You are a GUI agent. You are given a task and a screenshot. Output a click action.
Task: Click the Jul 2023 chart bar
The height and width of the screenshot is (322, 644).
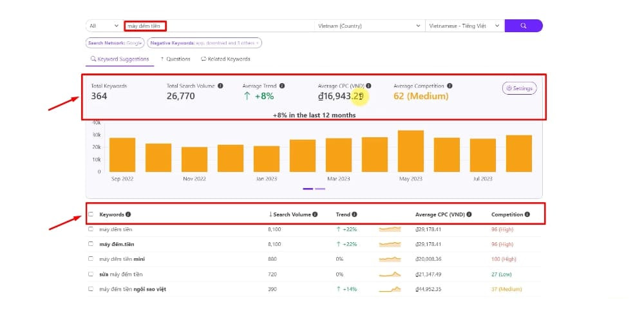coord(483,155)
